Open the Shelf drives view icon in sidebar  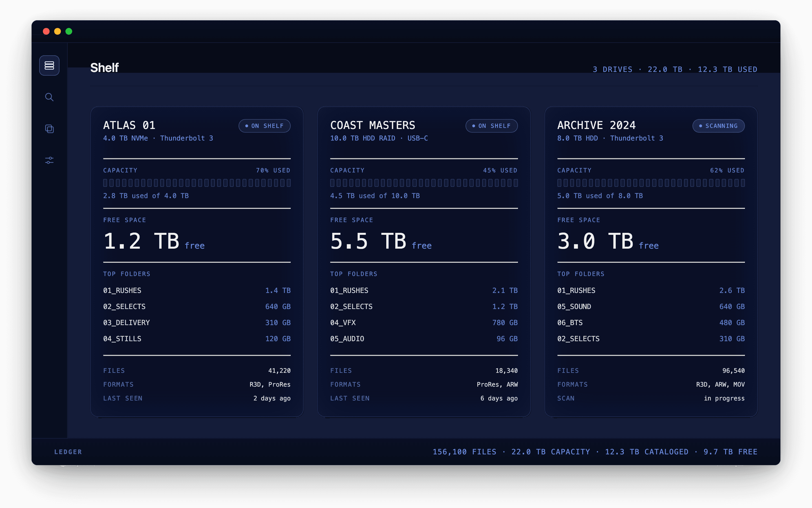pos(49,65)
